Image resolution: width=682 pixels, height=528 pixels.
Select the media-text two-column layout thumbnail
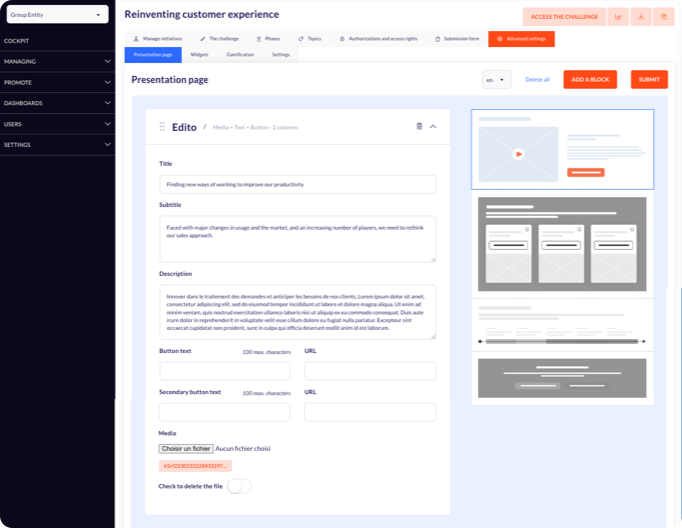(562, 149)
